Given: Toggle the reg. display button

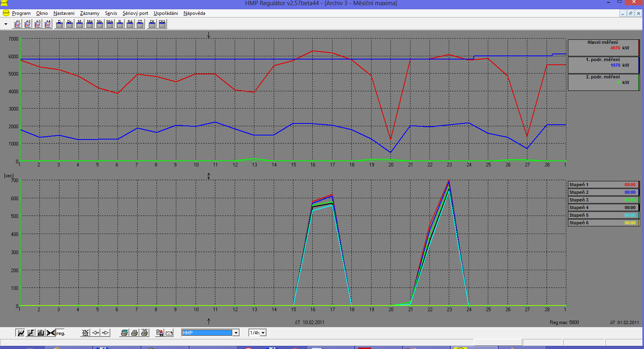Looking at the screenshot, I should 60,333.
